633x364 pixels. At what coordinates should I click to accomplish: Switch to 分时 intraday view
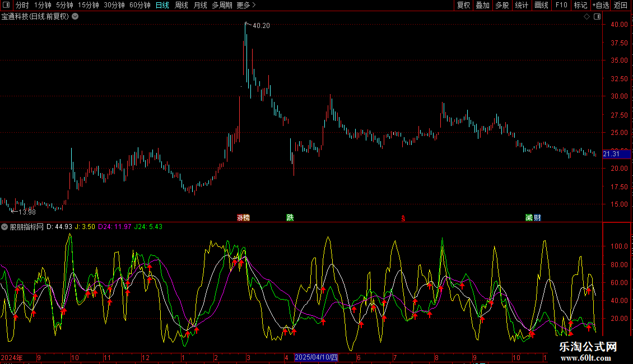tap(22, 5)
